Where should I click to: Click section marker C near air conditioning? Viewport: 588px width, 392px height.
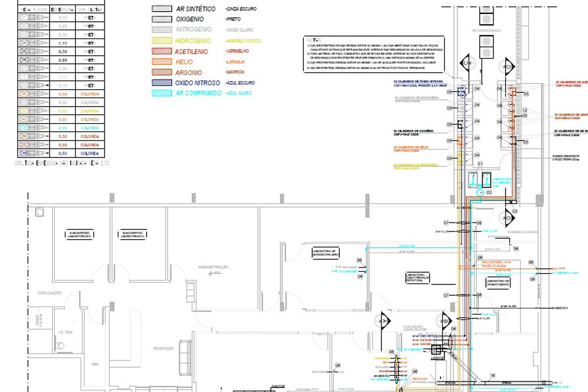(x=467, y=64)
